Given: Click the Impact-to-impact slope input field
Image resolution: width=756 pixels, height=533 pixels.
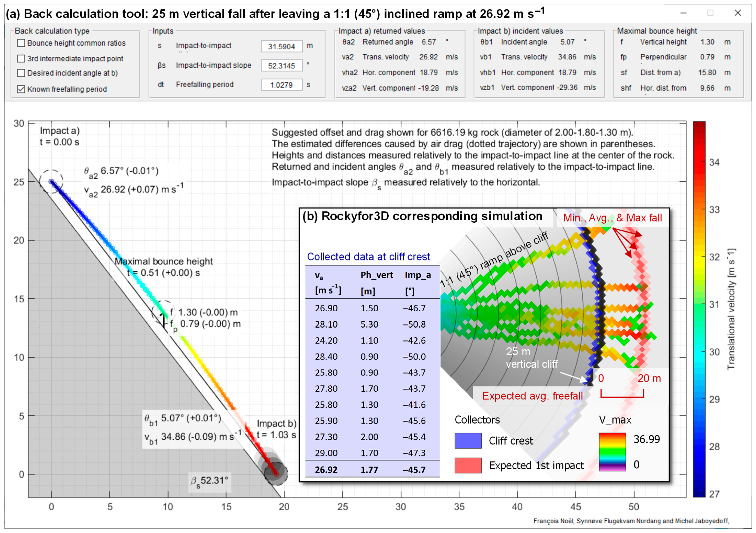Looking at the screenshot, I should click(x=282, y=66).
